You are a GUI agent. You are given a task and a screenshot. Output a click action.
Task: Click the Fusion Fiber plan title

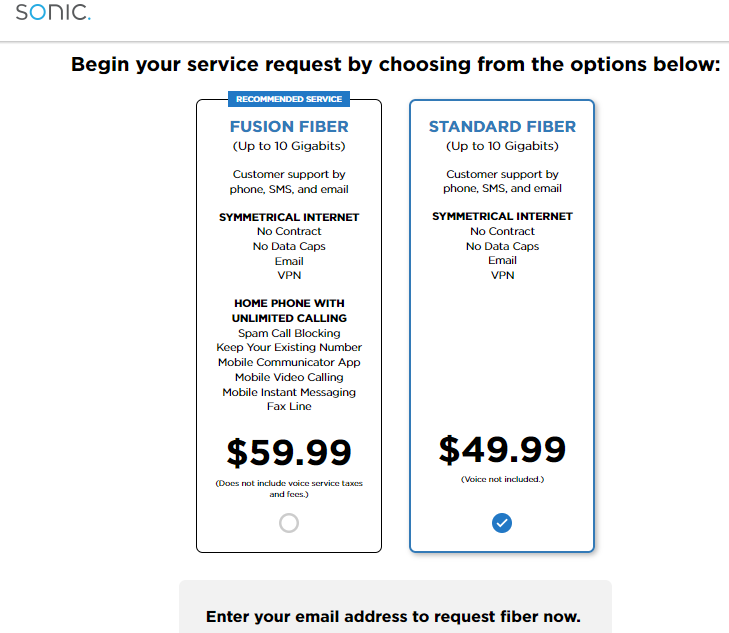tap(289, 126)
